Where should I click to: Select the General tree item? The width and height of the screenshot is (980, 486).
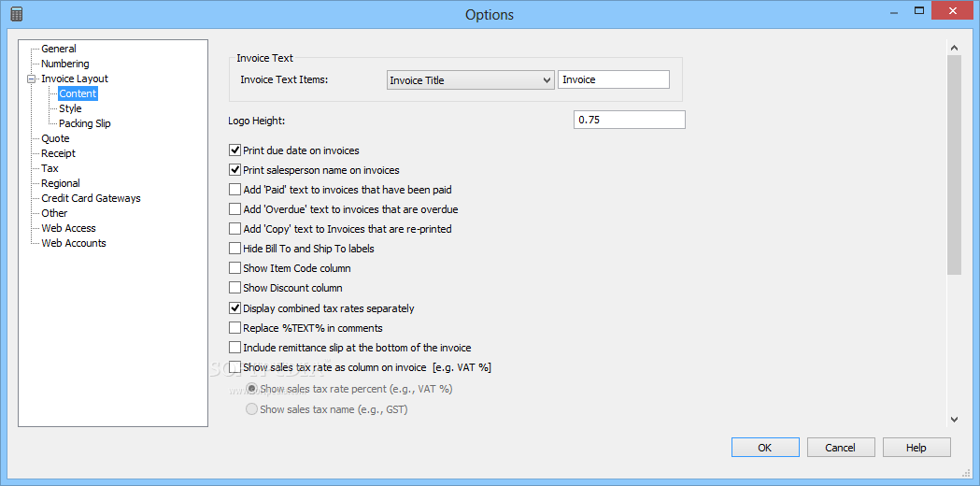(x=59, y=49)
